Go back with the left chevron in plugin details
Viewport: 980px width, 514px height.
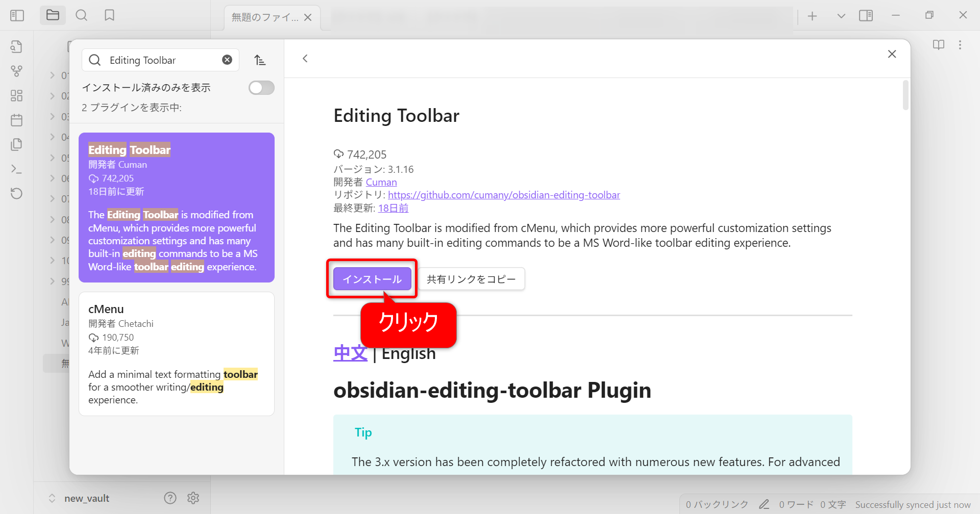(305, 59)
